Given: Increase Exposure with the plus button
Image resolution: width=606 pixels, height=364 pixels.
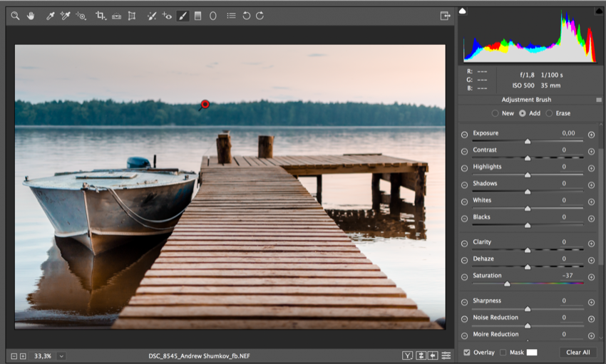Looking at the screenshot, I should coord(591,135).
